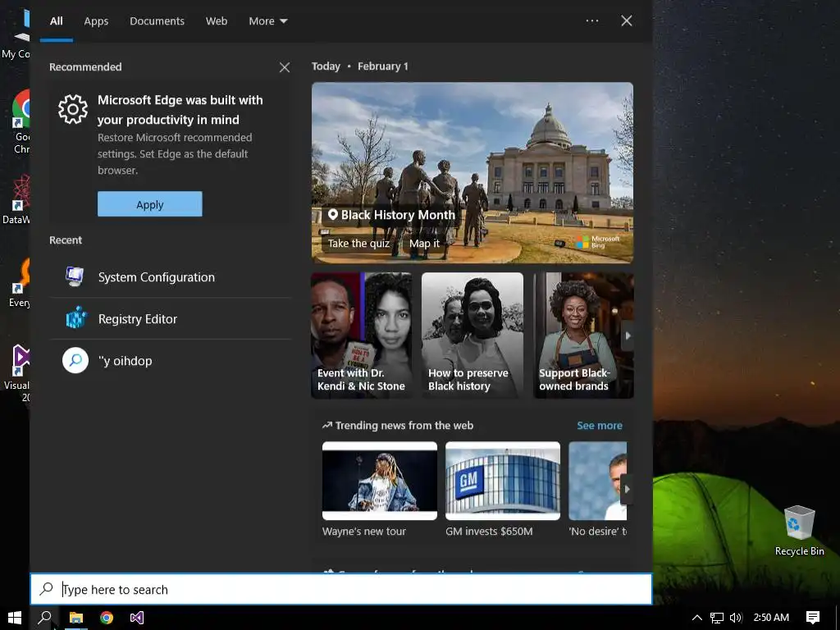Select Registry Editor text in Recent

[138, 319]
